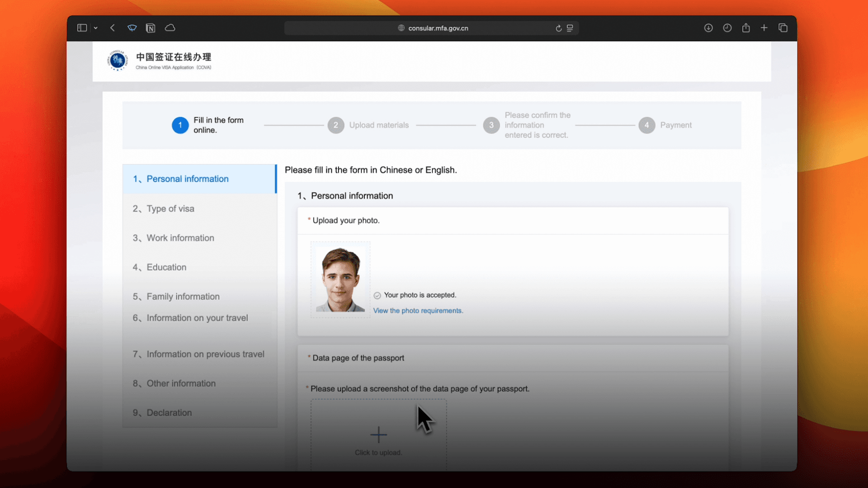Image resolution: width=868 pixels, height=488 pixels.
Task: Select the Personal information section tab
Action: (x=188, y=179)
